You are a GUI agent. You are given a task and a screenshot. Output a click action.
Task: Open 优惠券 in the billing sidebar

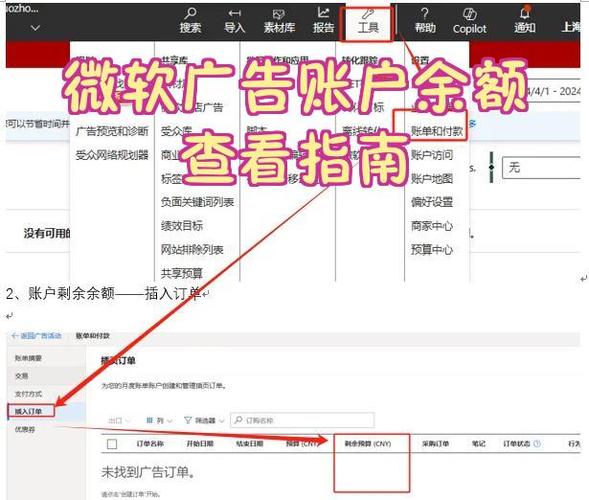pos(25,429)
